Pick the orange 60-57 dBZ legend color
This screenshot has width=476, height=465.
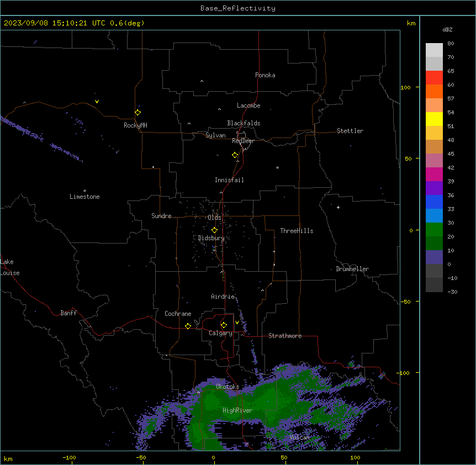[x=434, y=91]
